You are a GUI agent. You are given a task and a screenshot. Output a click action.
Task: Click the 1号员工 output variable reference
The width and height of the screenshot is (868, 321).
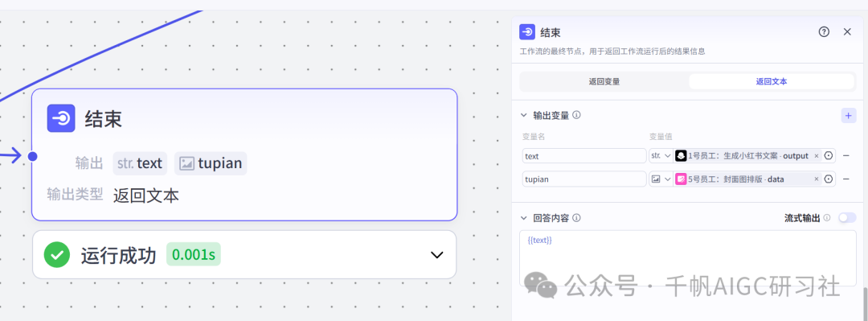click(x=748, y=156)
